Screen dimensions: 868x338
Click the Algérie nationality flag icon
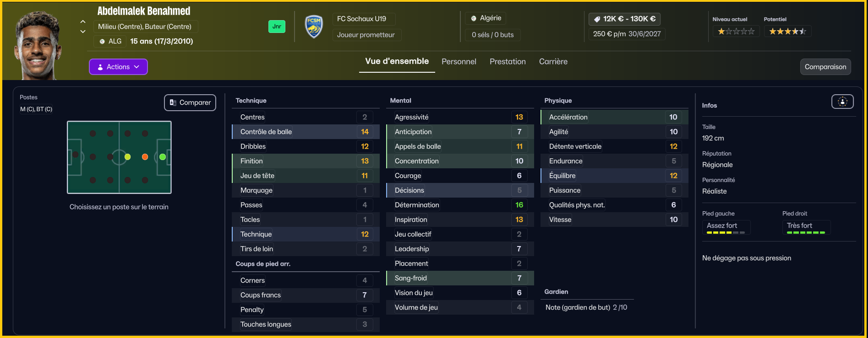(x=474, y=18)
